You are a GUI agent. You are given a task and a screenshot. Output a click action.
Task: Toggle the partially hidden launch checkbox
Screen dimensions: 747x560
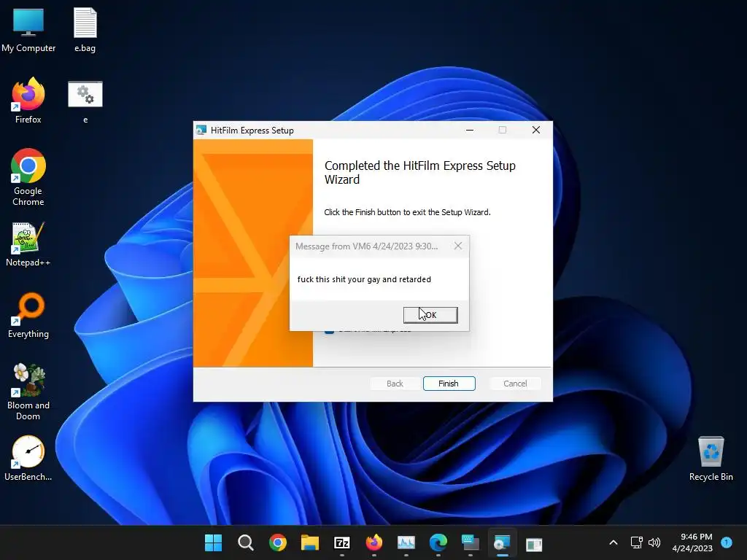pos(329,331)
